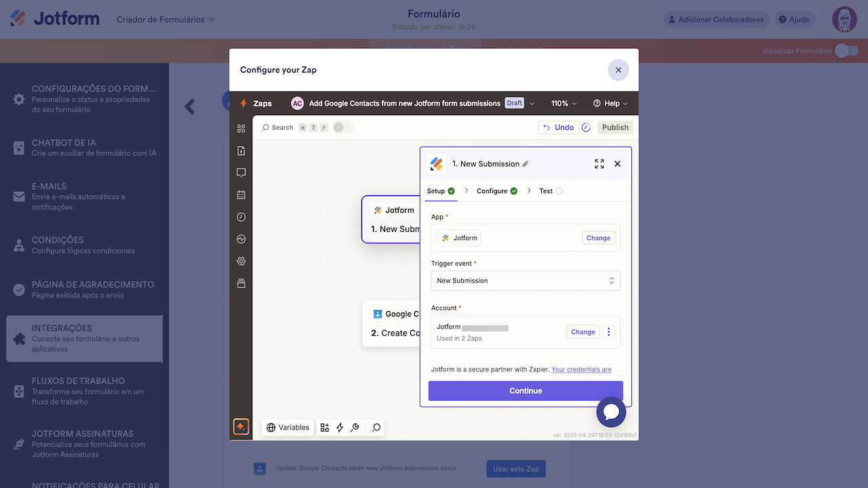
Task: Open the clock history icon in Zap sidebar
Action: [x=241, y=217]
